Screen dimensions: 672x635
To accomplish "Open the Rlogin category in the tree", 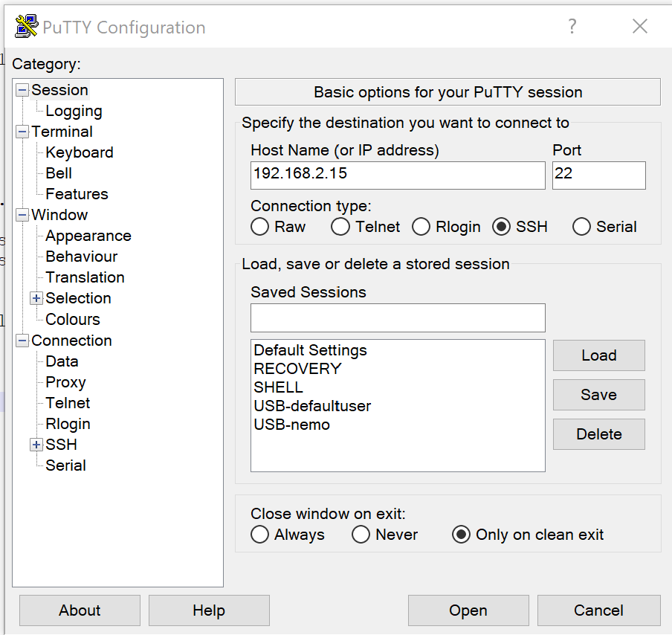I will 68,424.
